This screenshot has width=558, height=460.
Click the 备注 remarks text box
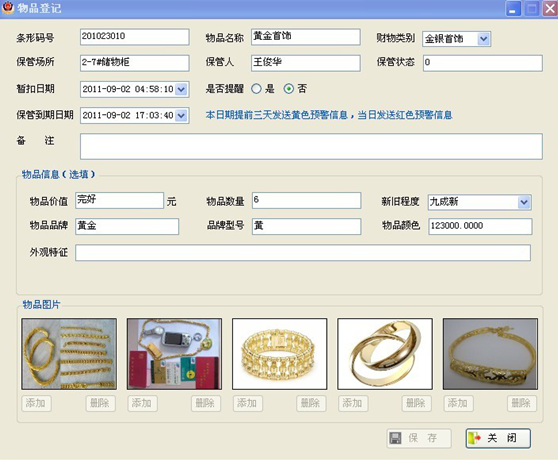click(x=311, y=146)
